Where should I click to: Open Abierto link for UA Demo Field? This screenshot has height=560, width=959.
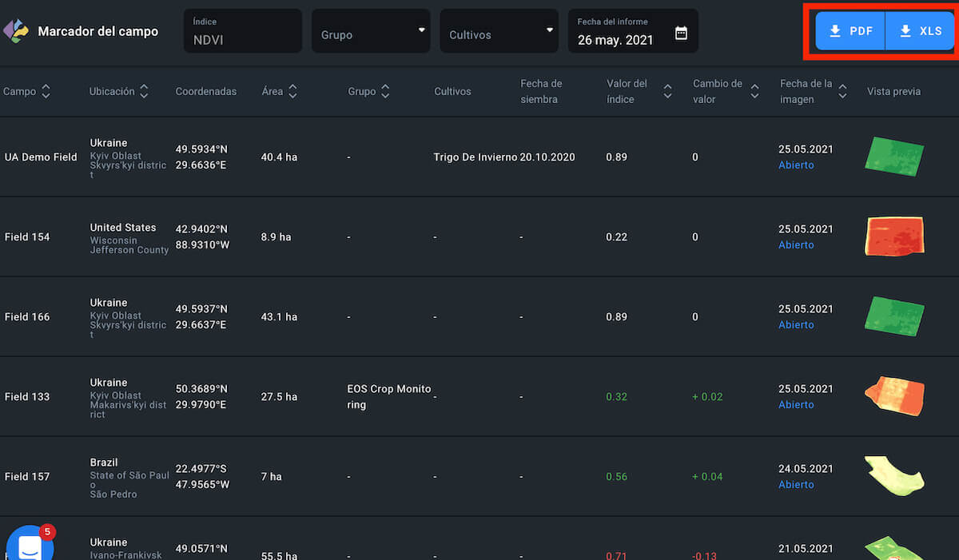tap(796, 165)
